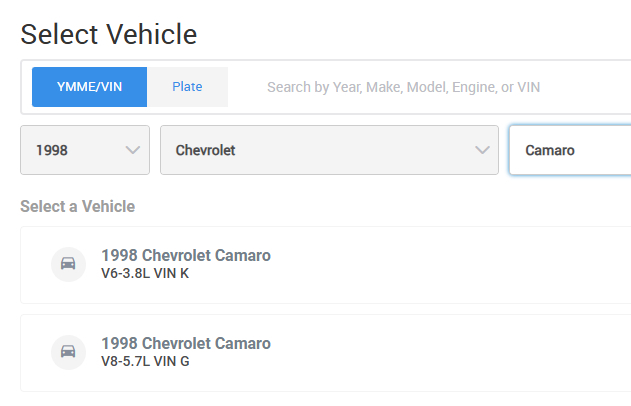Viewport: 631px width, 406px height.
Task: Switch to the YMME/VIN tab
Action: coord(90,87)
